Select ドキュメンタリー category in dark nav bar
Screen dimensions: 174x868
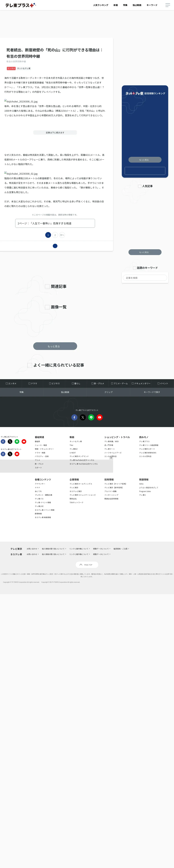tap(141, 384)
